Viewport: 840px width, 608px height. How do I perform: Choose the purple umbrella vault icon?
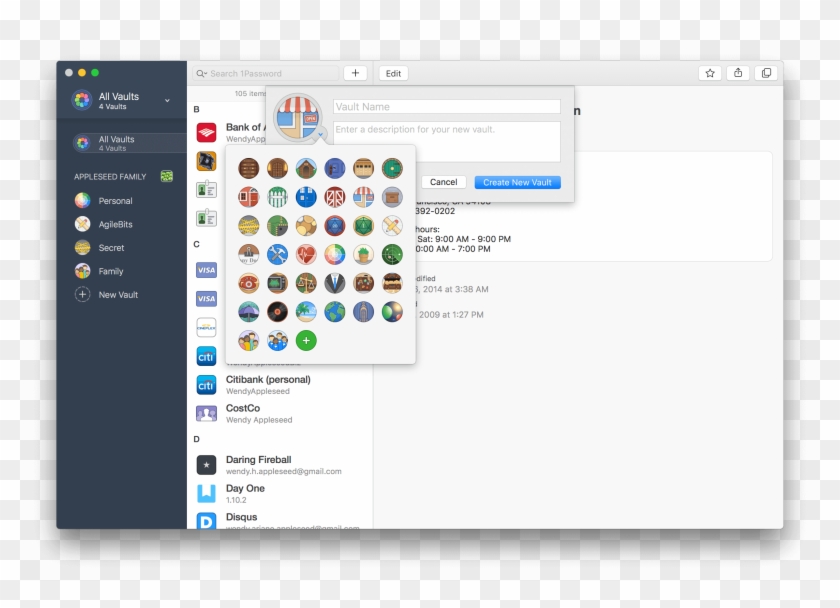[x=249, y=312]
